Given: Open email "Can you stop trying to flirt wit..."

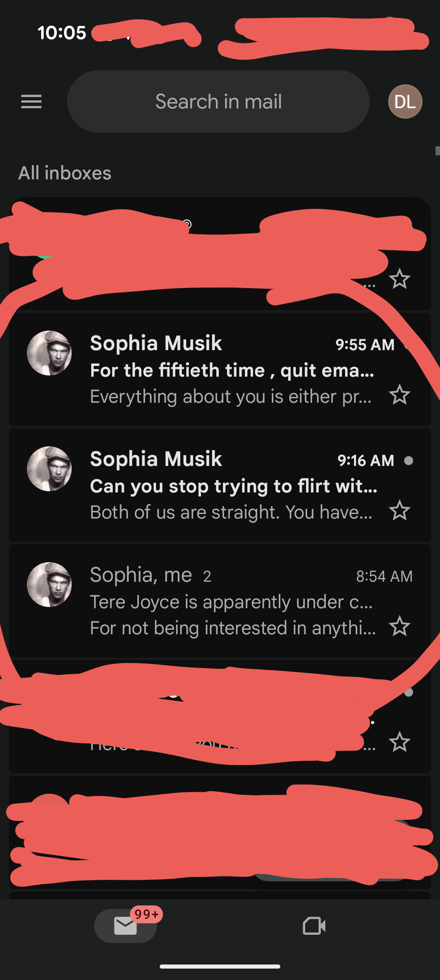Looking at the screenshot, I should (233, 486).
